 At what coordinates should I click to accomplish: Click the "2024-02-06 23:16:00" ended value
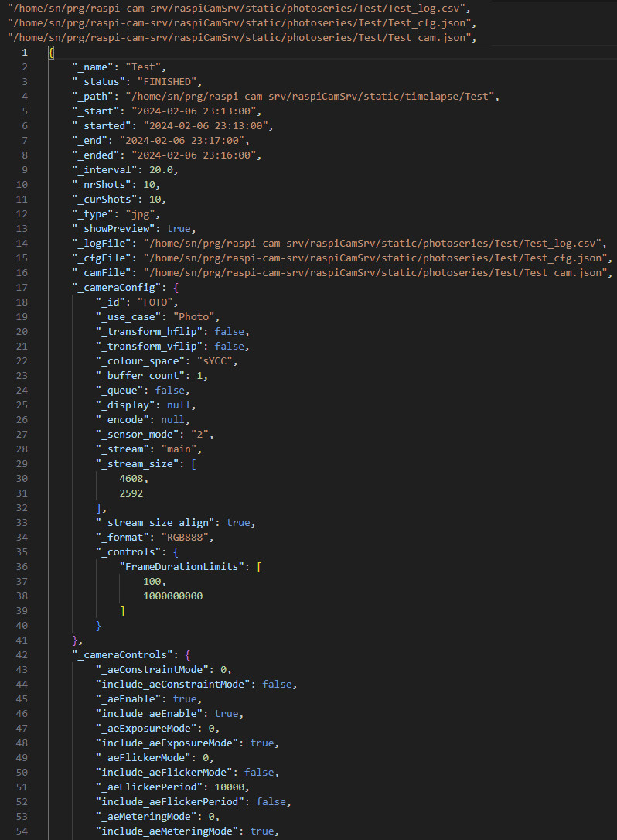coord(193,155)
